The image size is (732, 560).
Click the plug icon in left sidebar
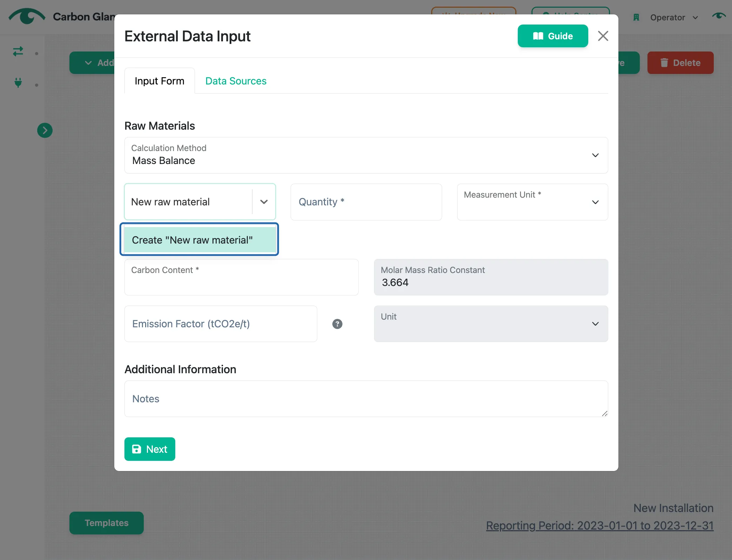[x=18, y=83]
